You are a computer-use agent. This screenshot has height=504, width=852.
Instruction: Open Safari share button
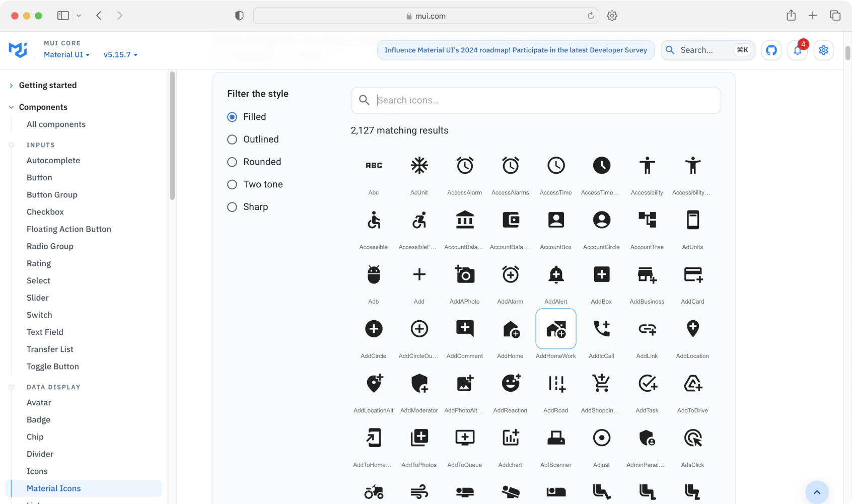(791, 16)
